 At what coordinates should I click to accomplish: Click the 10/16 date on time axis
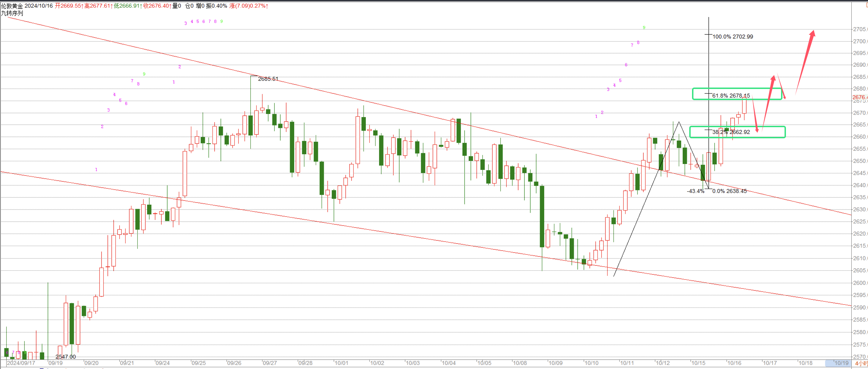(734, 363)
